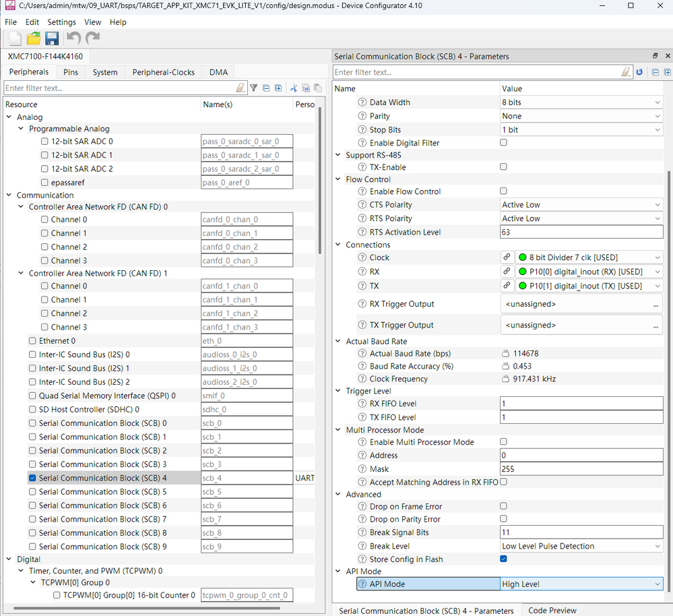Disable the Serial Communication Block (SCB) 4 peripheral
Viewport: 673px width, 616px height.
coord(32,477)
